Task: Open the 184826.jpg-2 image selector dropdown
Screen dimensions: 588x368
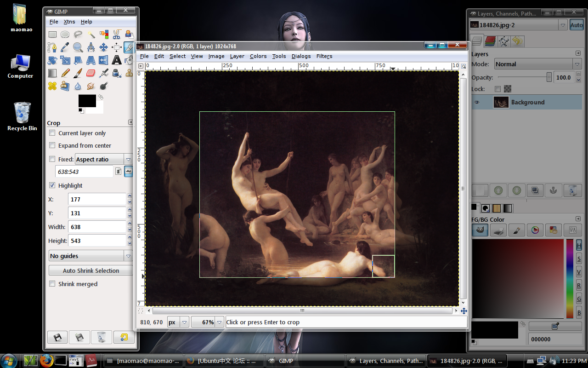Action: (519, 25)
